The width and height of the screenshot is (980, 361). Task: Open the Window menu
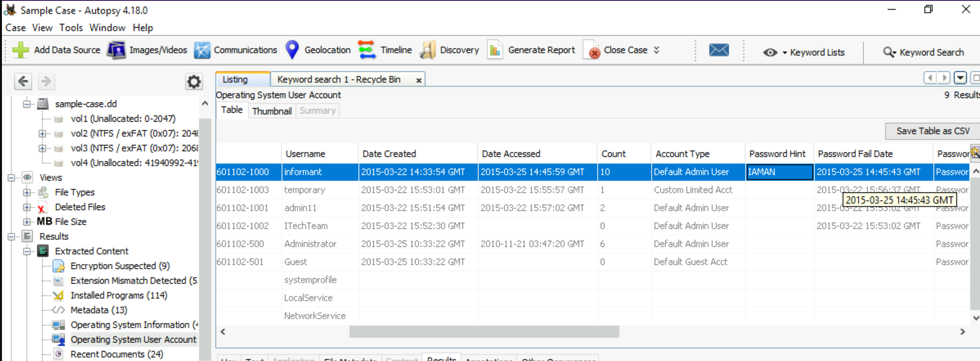[107, 28]
